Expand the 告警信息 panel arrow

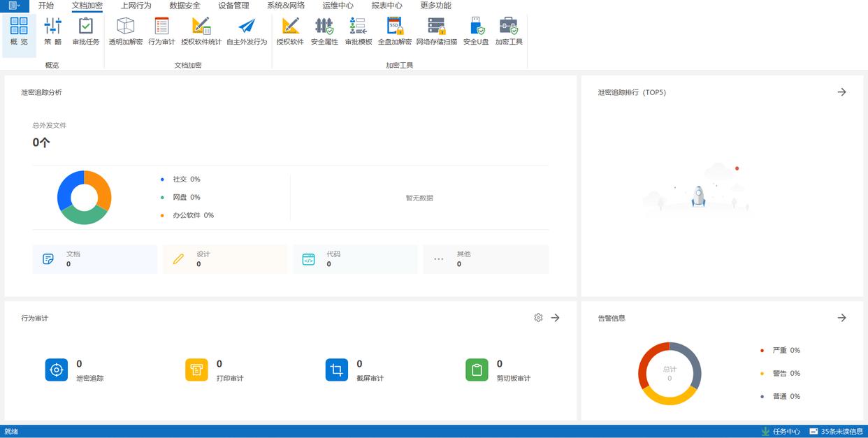point(841,318)
